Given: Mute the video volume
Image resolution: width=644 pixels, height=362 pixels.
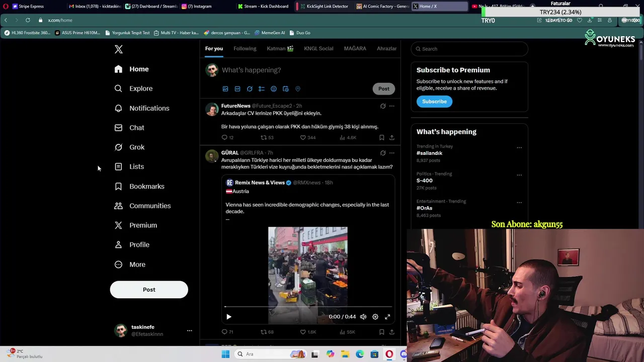Looking at the screenshot, I should pos(363,317).
